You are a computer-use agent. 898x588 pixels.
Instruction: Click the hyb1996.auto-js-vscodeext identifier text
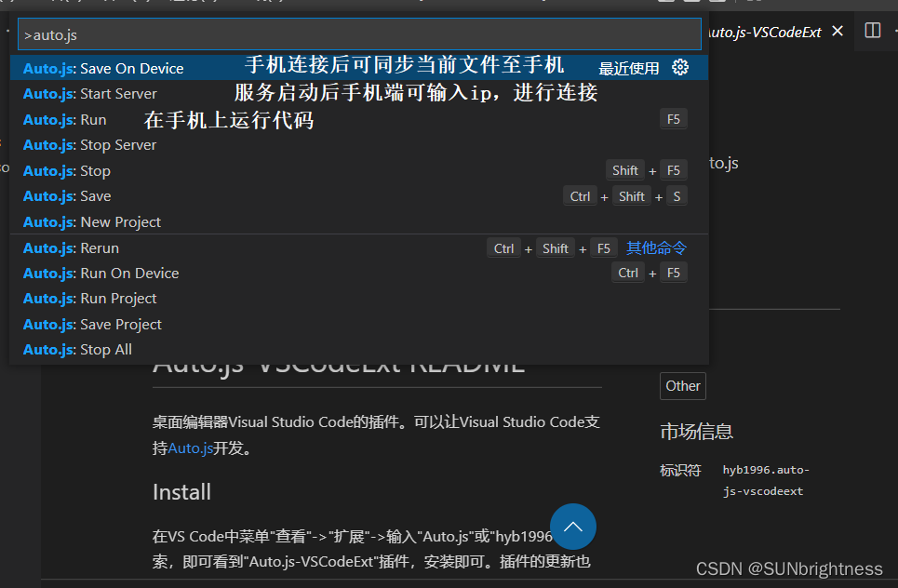[766, 480]
